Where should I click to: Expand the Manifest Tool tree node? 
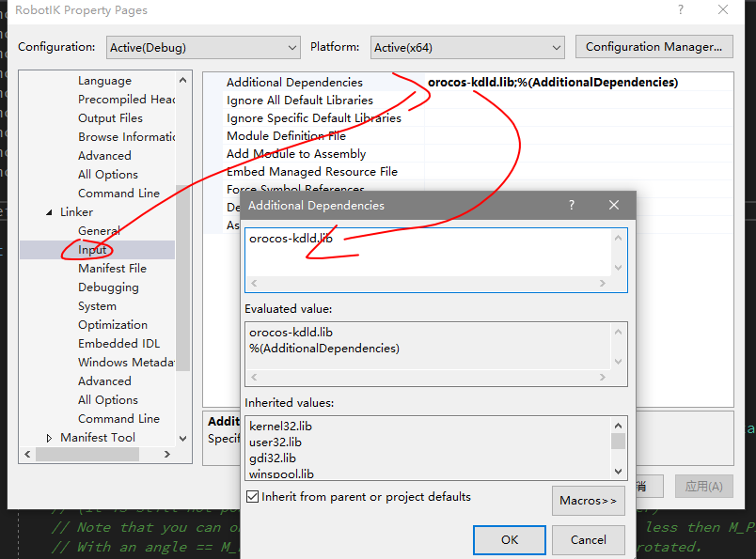(51, 437)
